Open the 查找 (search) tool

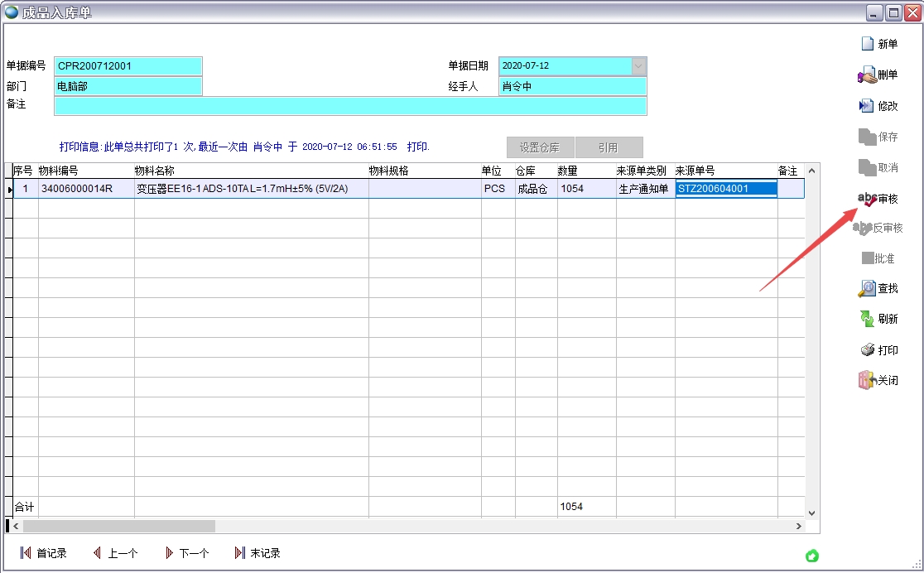point(867,289)
